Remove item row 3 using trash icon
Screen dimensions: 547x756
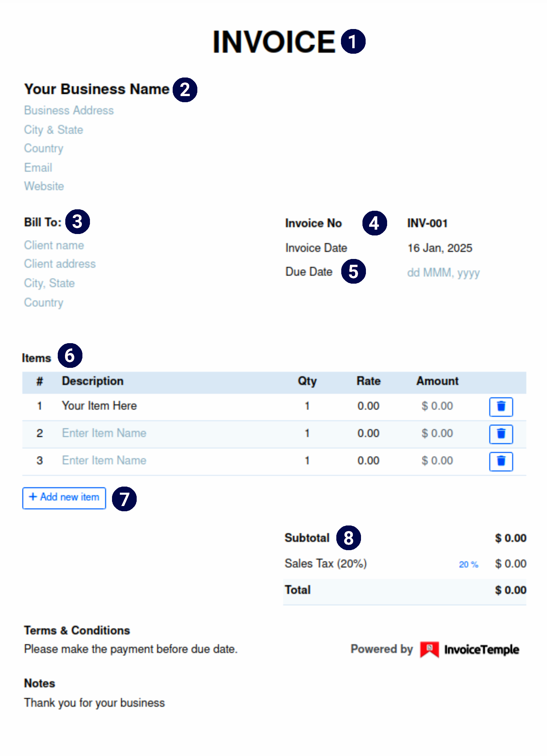pos(501,461)
